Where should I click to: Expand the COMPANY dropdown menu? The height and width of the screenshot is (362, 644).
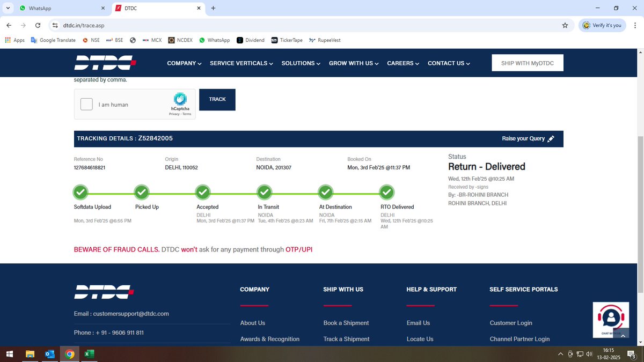[x=184, y=63]
